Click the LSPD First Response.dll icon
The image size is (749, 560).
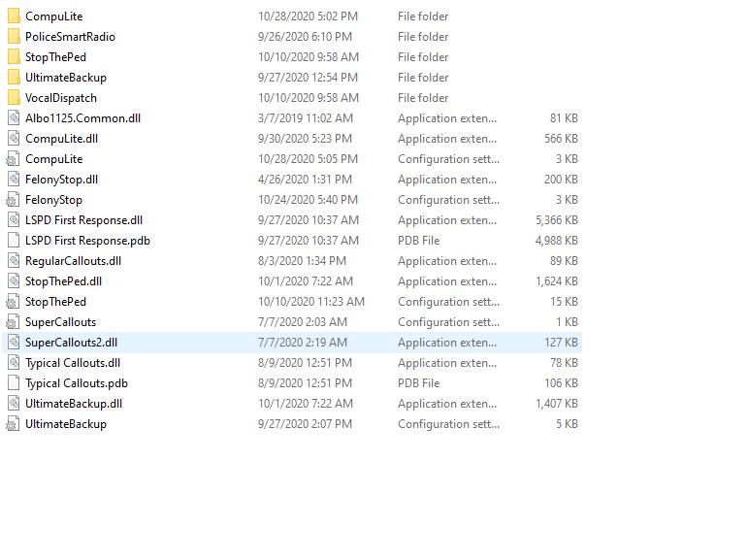(14, 220)
